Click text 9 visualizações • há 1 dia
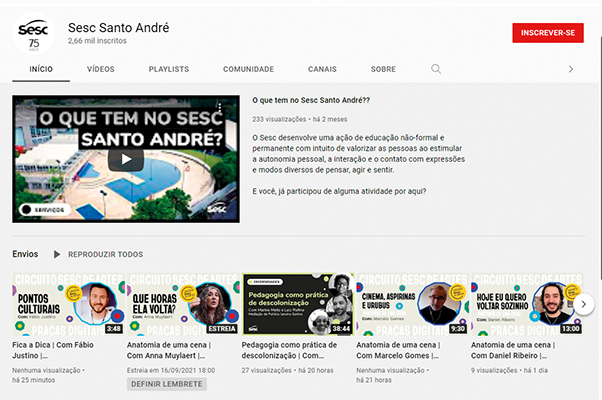 pyautogui.click(x=509, y=370)
